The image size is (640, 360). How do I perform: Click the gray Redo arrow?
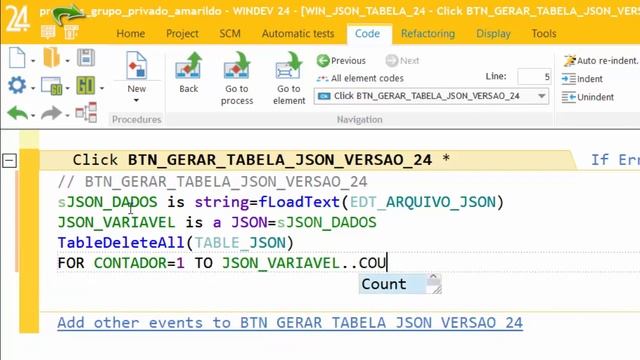(51, 113)
